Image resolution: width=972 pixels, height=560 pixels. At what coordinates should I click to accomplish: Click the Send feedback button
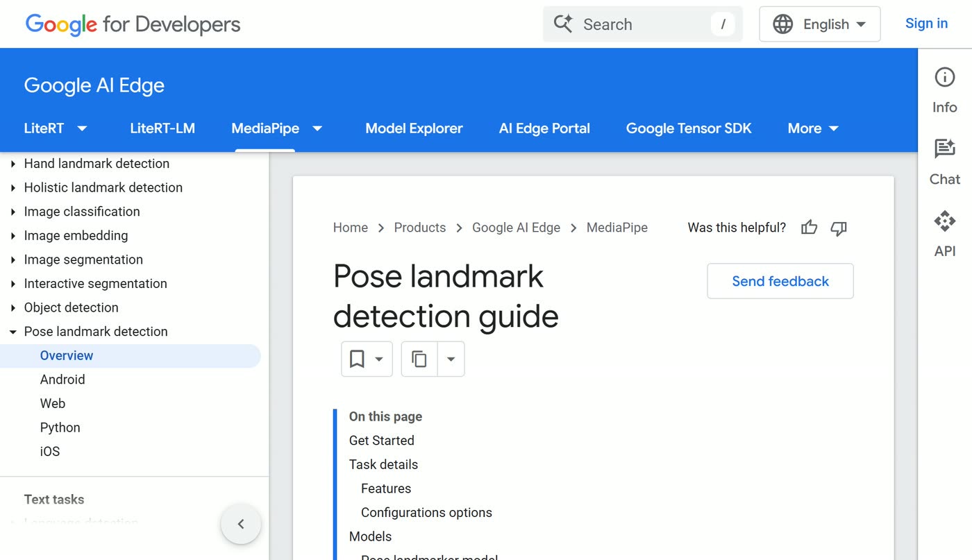point(780,281)
